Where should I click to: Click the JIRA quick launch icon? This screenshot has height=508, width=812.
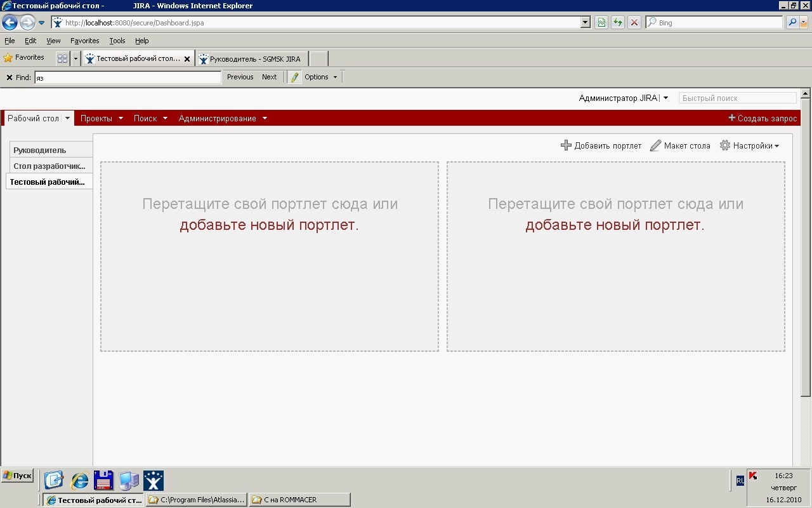tap(154, 480)
